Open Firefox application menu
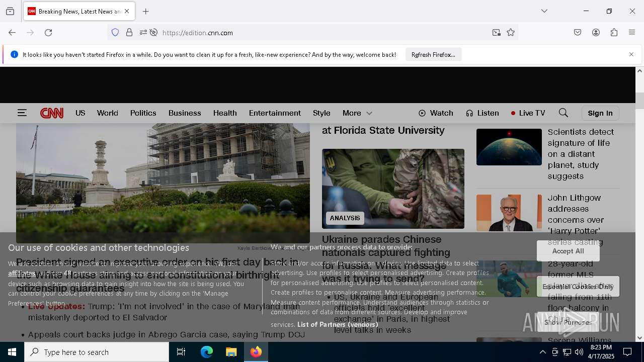This screenshot has width=644, height=362. click(632, 33)
